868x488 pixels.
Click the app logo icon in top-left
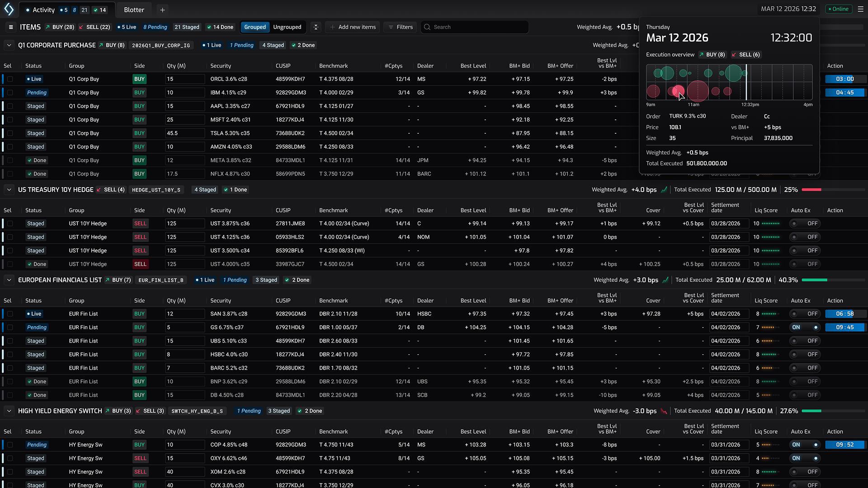(x=9, y=9)
